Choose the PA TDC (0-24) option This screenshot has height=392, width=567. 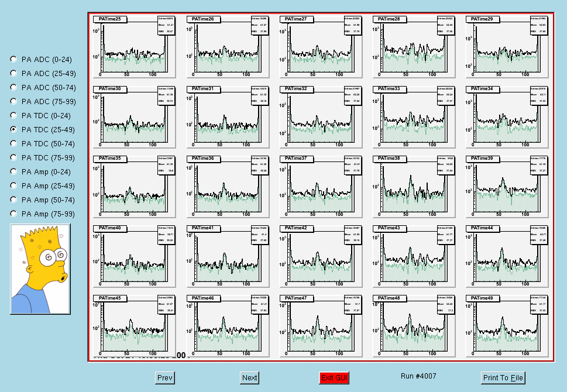[13, 115]
